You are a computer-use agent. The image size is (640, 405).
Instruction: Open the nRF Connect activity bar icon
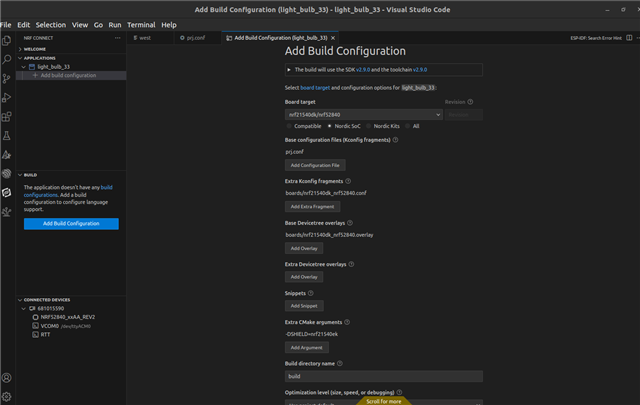coord(7,192)
